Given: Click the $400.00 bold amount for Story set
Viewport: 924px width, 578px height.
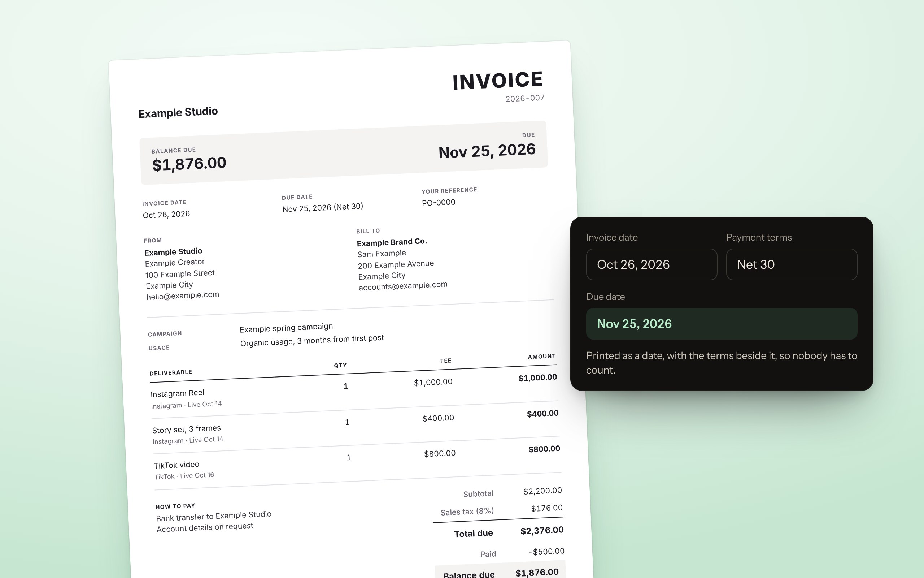Looking at the screenshot, I should (542, 414).
